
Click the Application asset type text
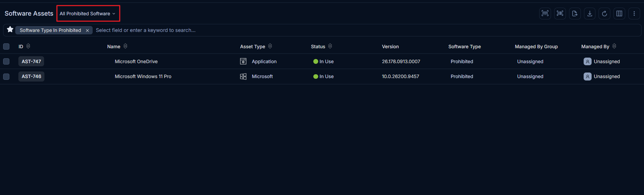point(264,61)
